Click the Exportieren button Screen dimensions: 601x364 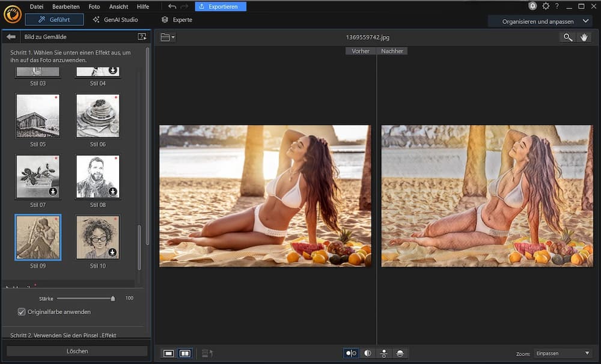[x=221, y=6]
